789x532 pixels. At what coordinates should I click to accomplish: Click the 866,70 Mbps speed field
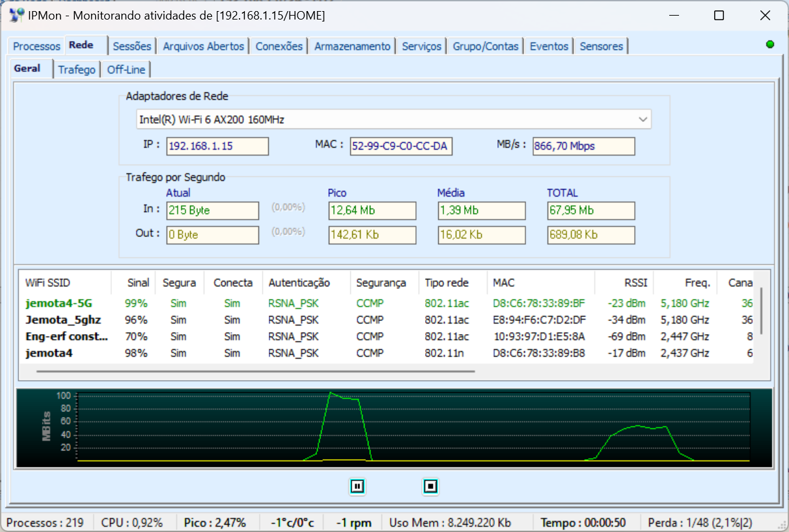(x=583, y=146)
